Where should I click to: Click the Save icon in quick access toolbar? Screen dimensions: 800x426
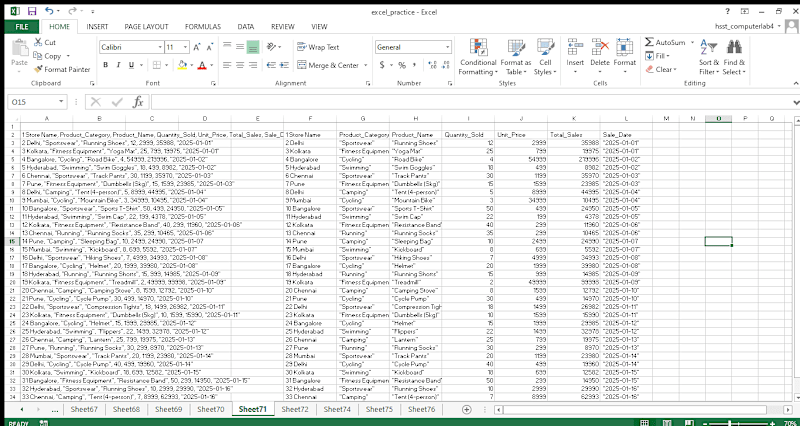point(32,11)
